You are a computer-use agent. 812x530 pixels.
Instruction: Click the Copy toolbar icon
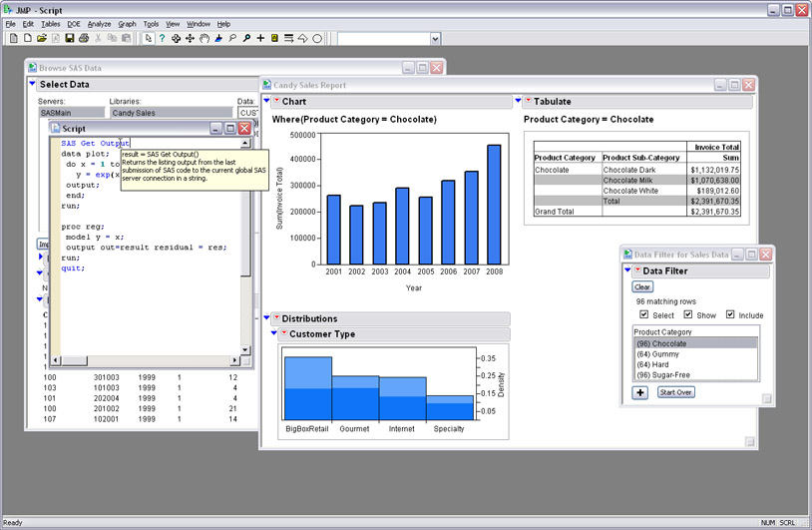point(112,38)
